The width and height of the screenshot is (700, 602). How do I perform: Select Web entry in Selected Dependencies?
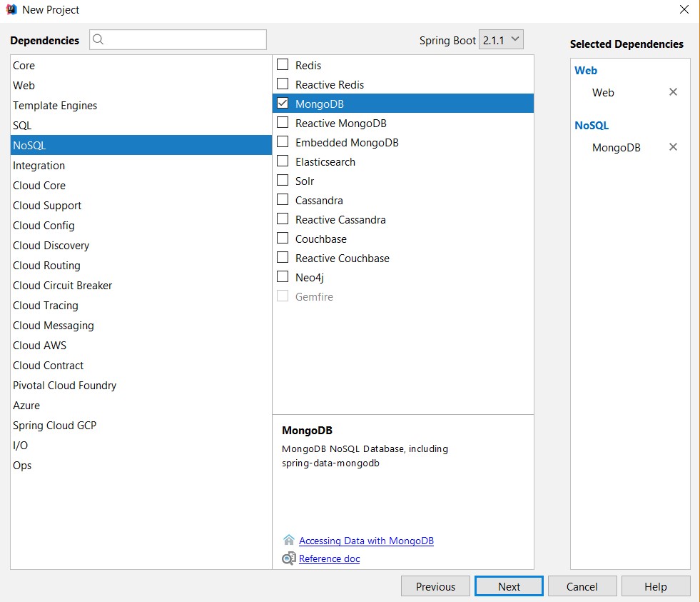(x=603, y=93)
